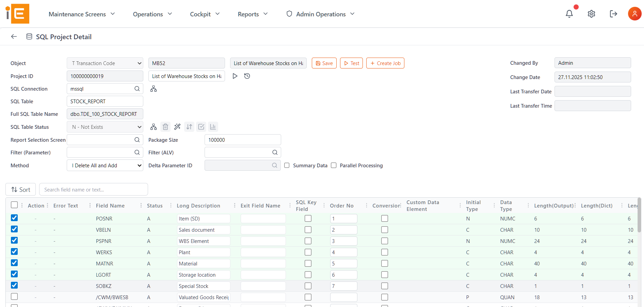Edit Long Description for PSPNR row
The width and height of the screenshot is (644, 307).
(x=204, y=241)
